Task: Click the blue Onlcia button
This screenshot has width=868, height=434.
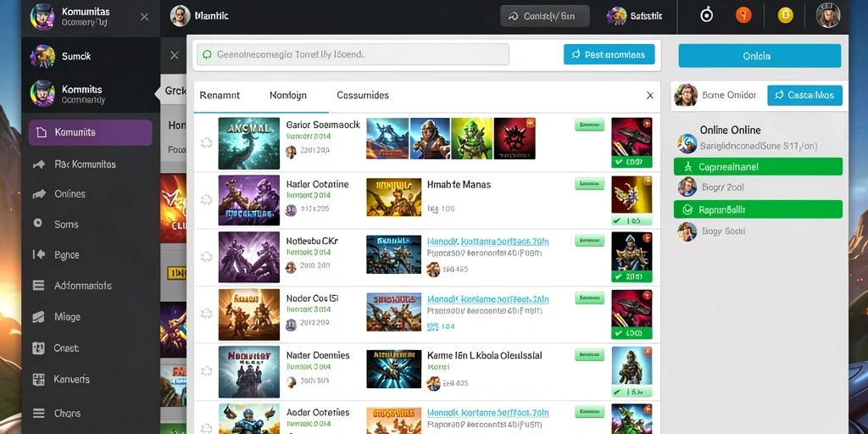Action: pyautogui.click(x=759, y=56)
